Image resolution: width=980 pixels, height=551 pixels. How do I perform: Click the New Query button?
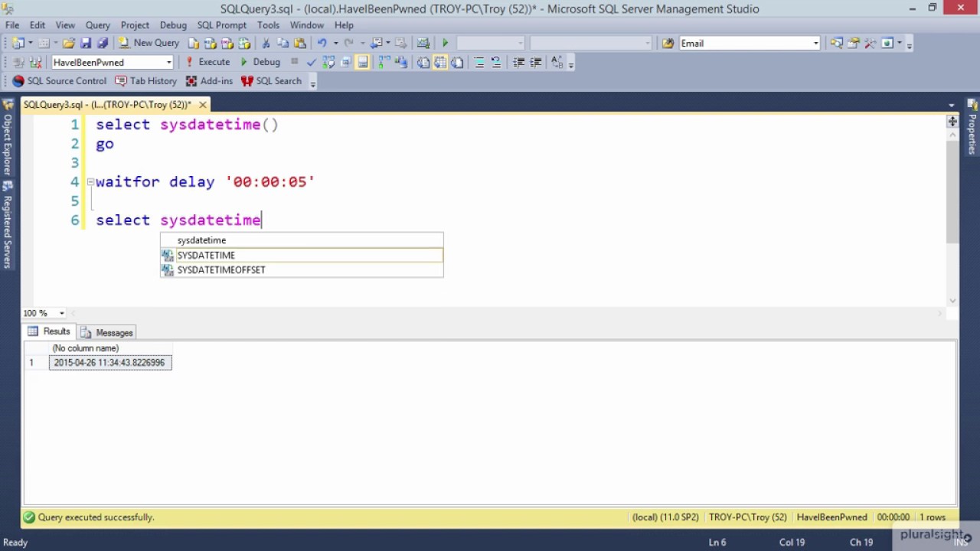coord(149,44)
